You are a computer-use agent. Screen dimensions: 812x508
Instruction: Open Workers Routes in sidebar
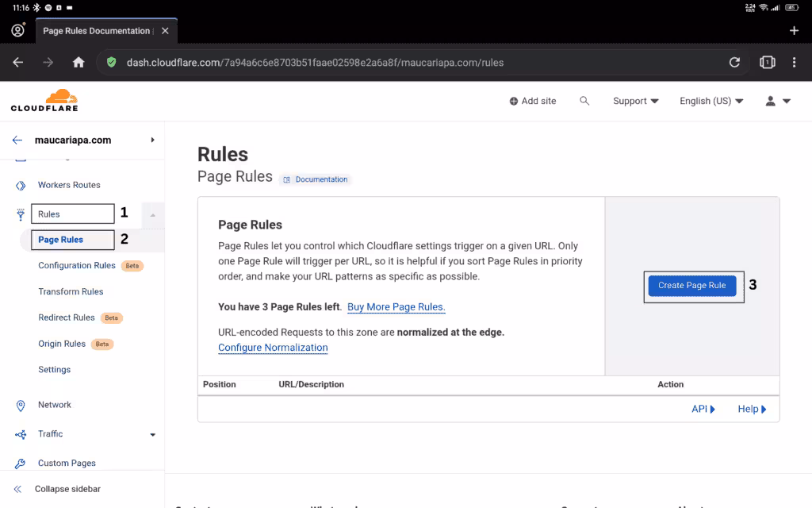pyautogui.click(x=69, y=185)
